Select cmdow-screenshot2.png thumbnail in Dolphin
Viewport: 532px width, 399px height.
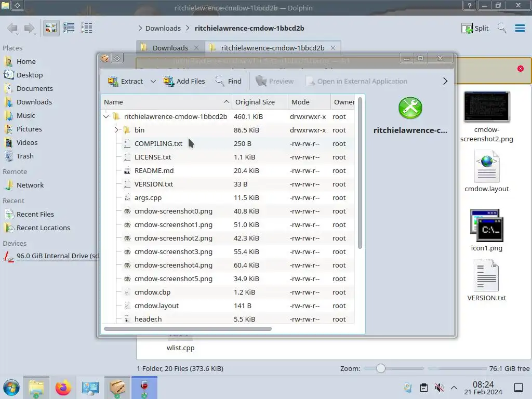point(486,107)
